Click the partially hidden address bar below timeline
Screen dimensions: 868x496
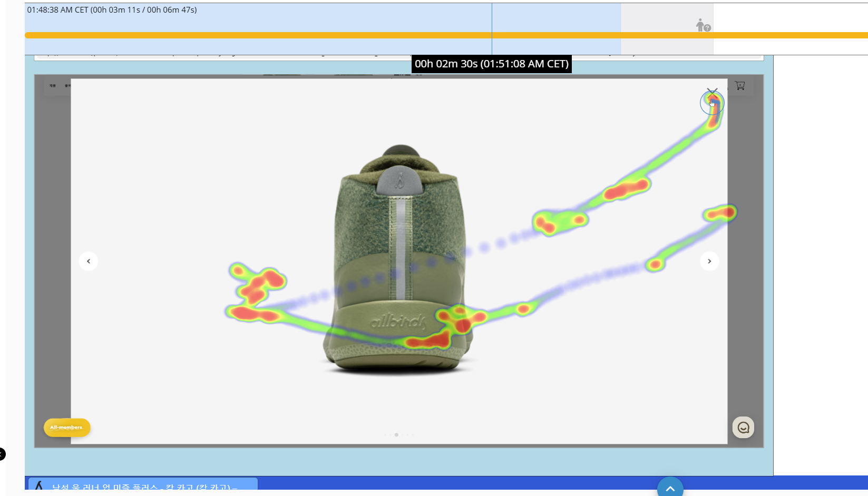(211, 57)
